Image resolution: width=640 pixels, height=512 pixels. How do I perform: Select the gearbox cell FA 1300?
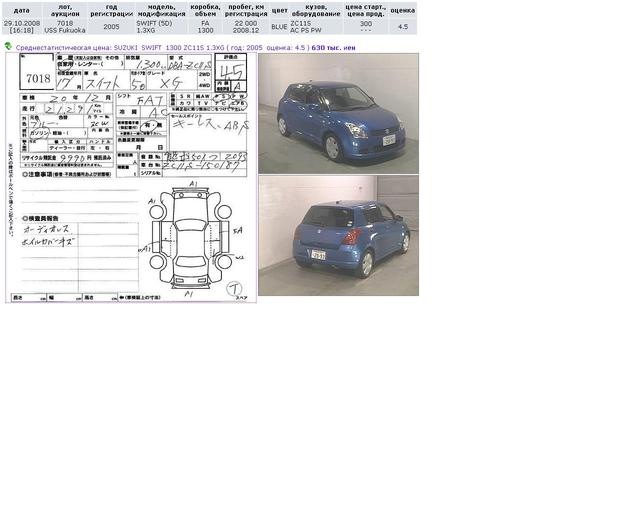pyautogui.click(x=205, y=27)
